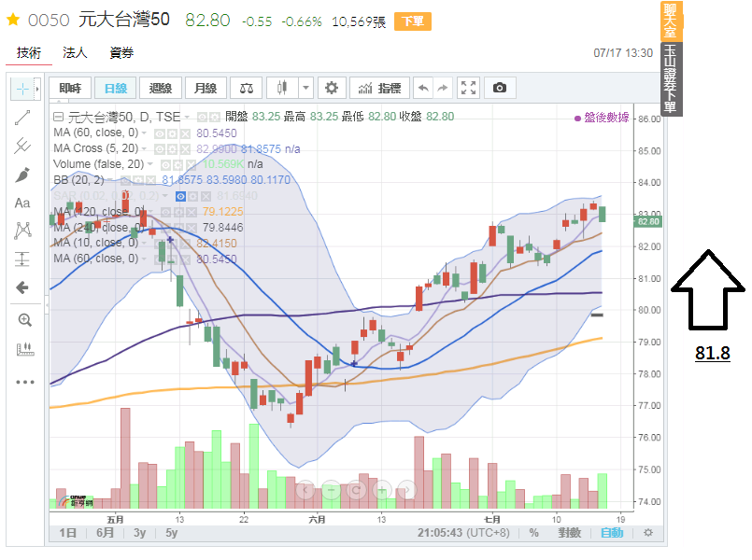Click the chart reset view button
This screenshot has height=560, width=752.
coord(356,490)
